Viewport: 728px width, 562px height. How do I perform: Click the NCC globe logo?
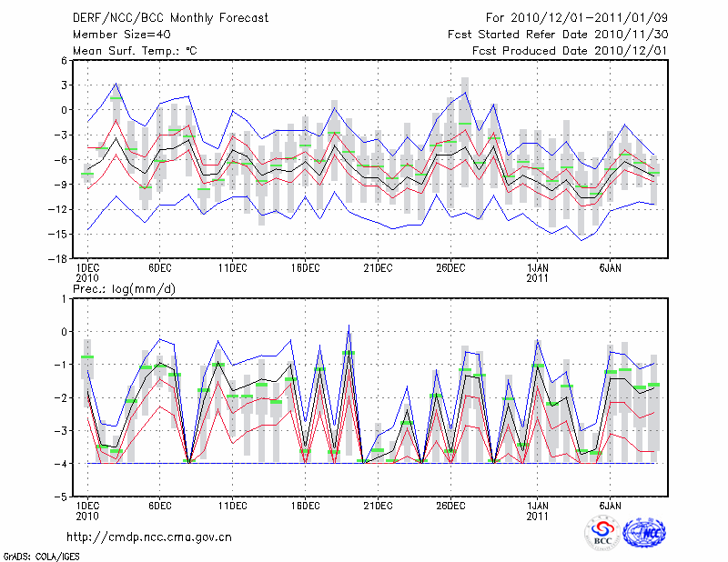pos(643,533)
